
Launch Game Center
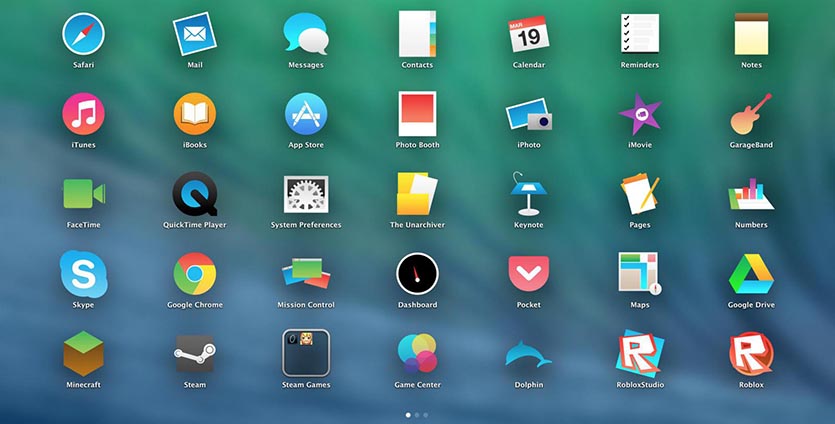417,353
